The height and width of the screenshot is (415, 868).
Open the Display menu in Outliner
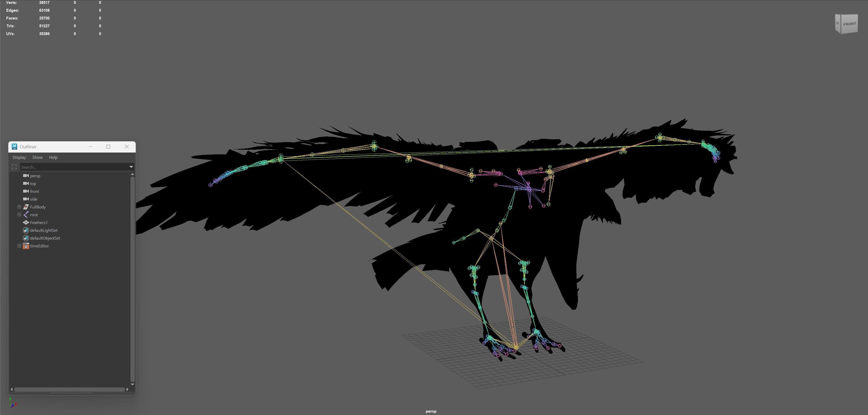tap(19, 157)
